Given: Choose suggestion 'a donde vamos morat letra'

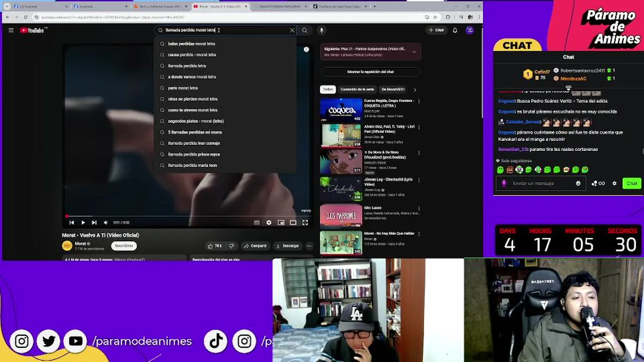Looking at the screenshot, I should (x=226, y=77).
